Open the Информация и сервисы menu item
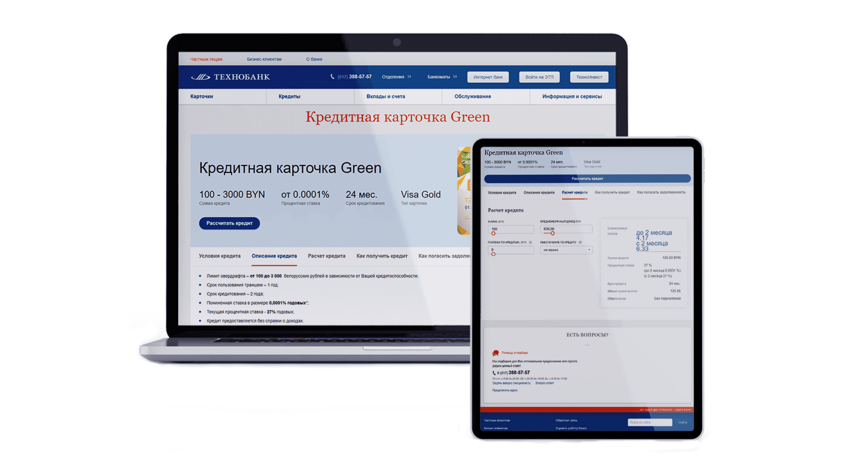868x472 pixels. [x=572, y=96]
